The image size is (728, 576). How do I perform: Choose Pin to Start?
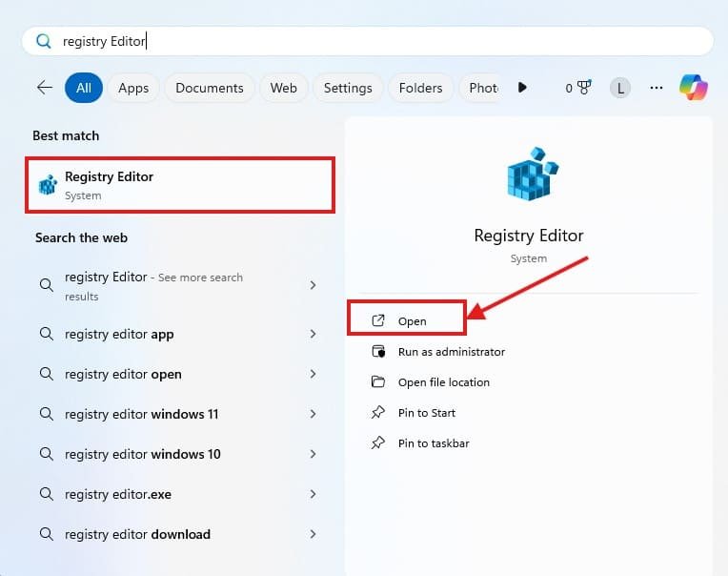(x=427, y=413)
